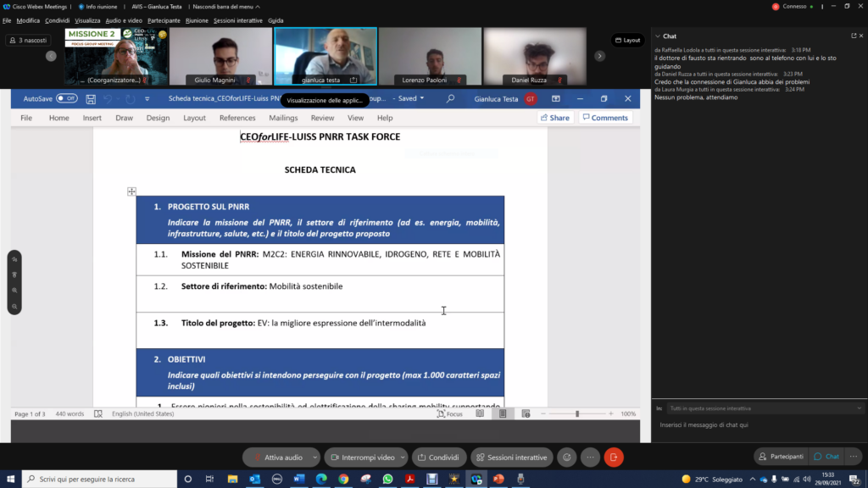
Task: Click the Webex reactions smiley icon
Action: [x=567, y=457]
